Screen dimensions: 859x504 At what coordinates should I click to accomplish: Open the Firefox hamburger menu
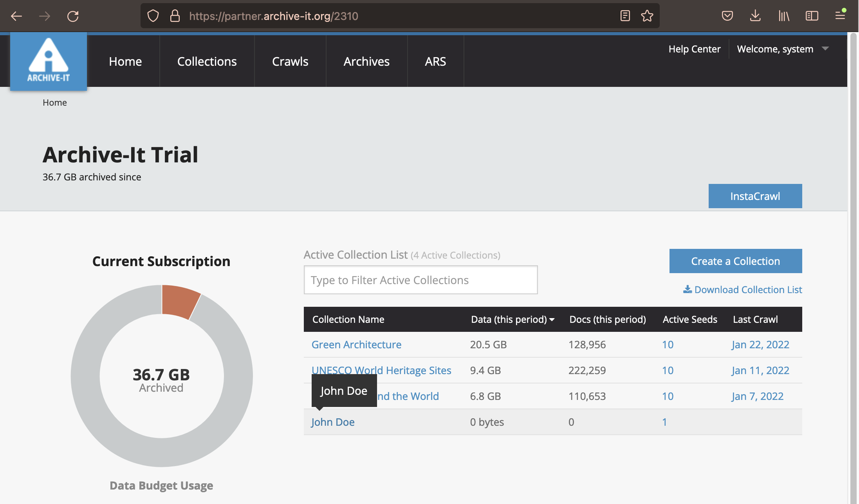tap(840, 16)
